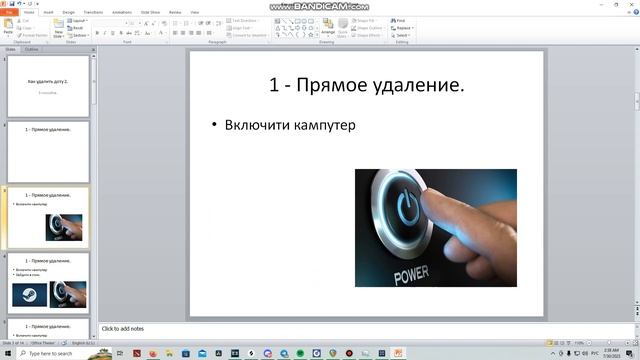Open Task View on the taskbar

pyautogui.click(x=120, y=353)
